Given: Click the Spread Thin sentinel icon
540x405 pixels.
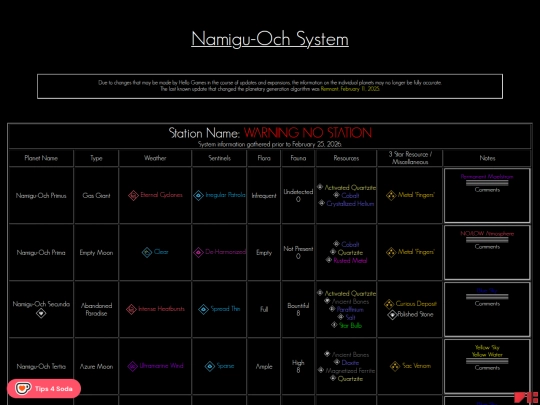Looking at the screenshot, I should [x=204, y=309].
